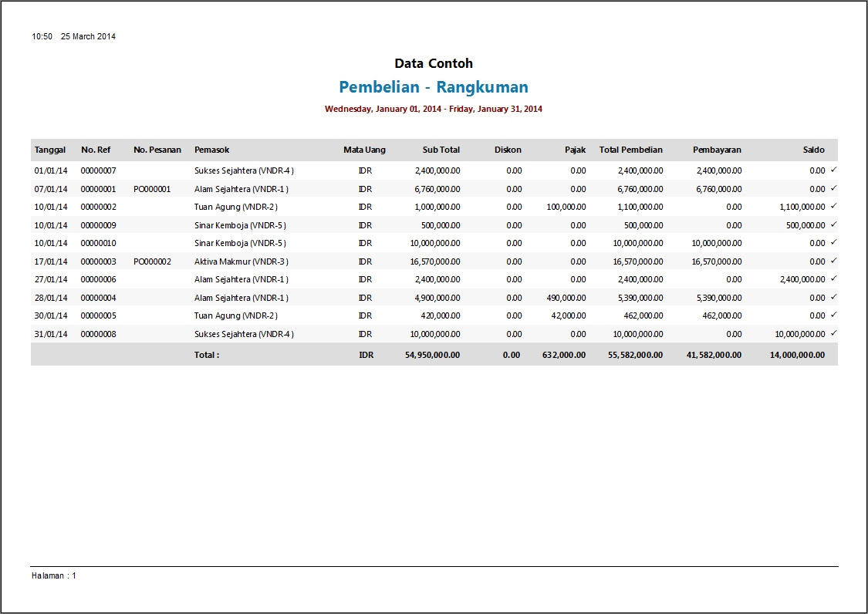Screen dimensions: 868x614
Task: Click the checkmark on the 31/01/14 row
Action: [x=832, y=332]
